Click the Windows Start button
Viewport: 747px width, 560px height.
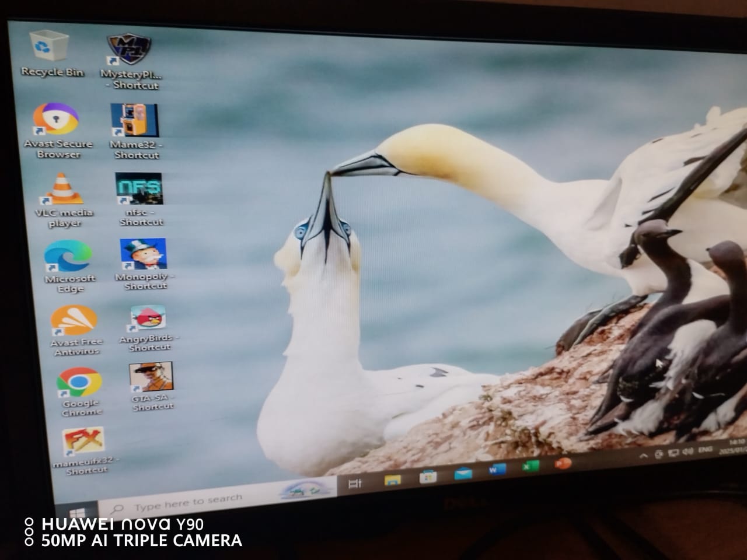[x=77, y=512]
